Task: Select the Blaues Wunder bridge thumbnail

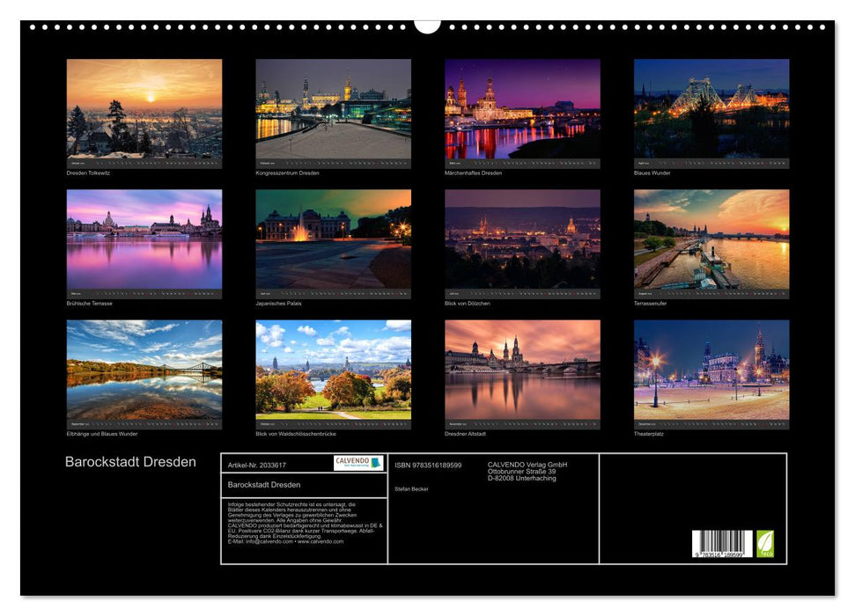Action: (708, 112)
